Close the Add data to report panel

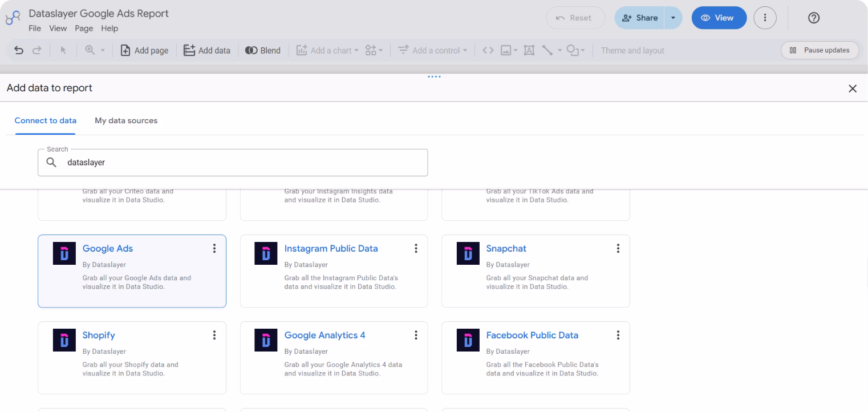pyautogui.click(x=853, y=88)
